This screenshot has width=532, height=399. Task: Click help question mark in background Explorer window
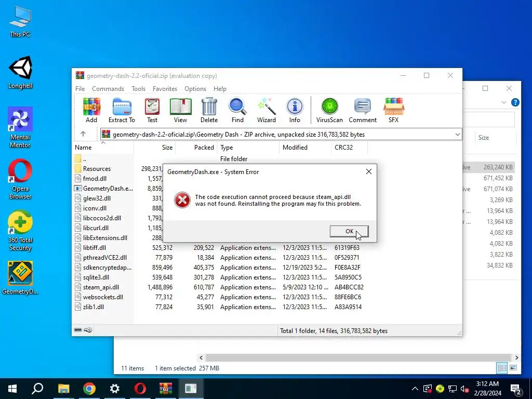point(515,102)
